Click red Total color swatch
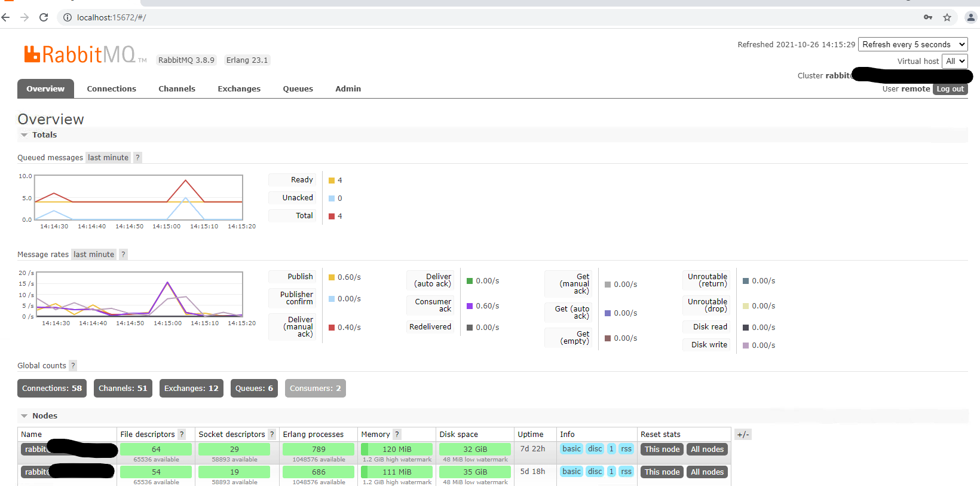Screen dimensions: 980x486 click(x=332, y=216)
